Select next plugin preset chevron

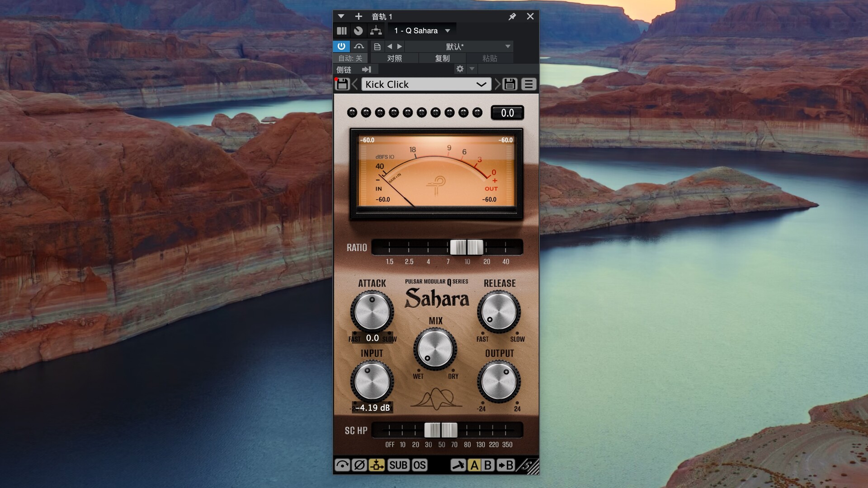coord(497,84)
